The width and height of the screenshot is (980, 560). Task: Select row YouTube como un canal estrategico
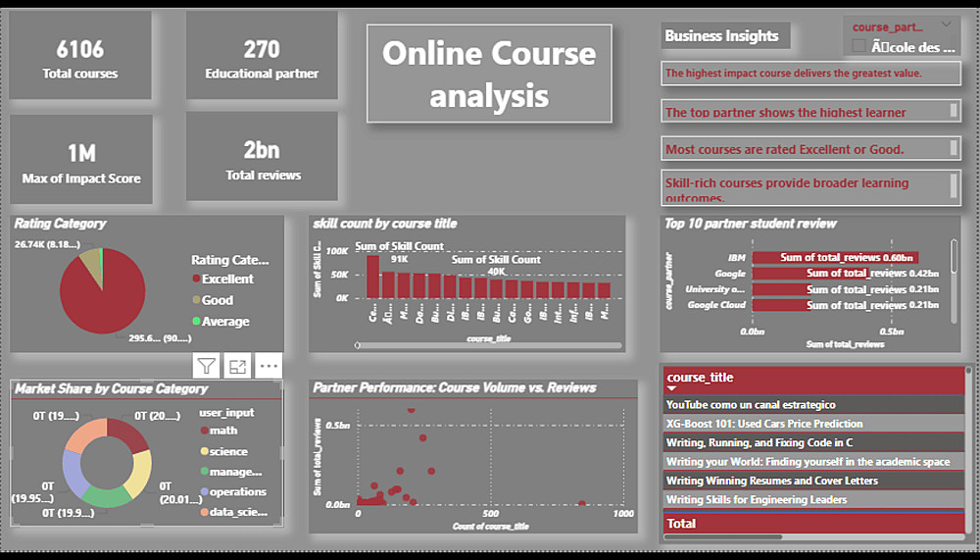[x=813, y=405]
